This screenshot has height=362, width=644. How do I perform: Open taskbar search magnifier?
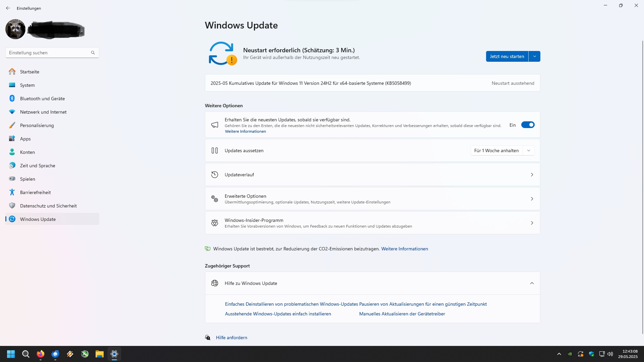tap(26, 354)
